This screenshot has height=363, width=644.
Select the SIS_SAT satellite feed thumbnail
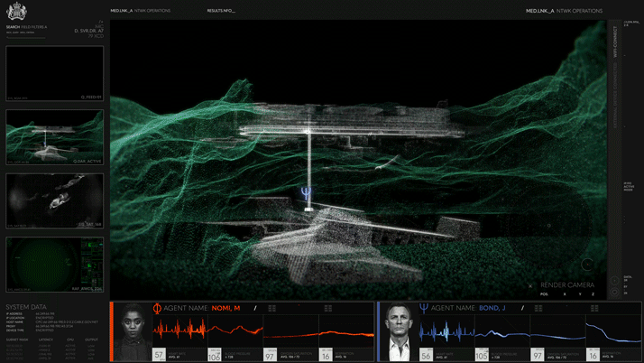[x=55, y=200]
